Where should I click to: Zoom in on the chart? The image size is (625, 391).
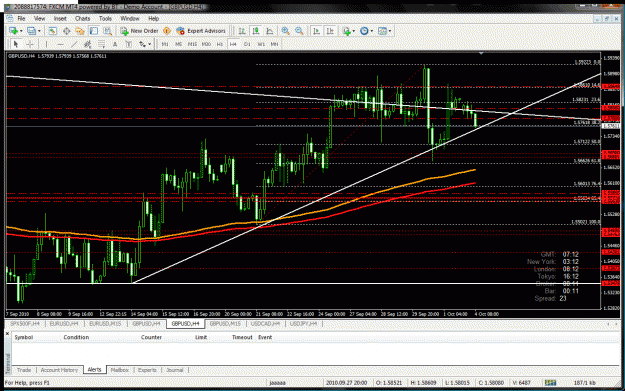click(x=285, y=31)
